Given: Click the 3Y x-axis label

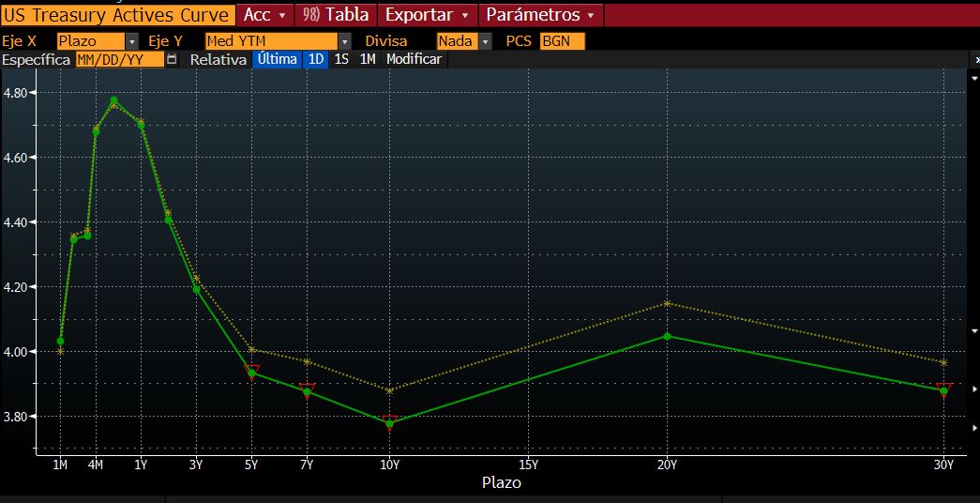Looking at the screenshot, I should (x=196, y=465).
